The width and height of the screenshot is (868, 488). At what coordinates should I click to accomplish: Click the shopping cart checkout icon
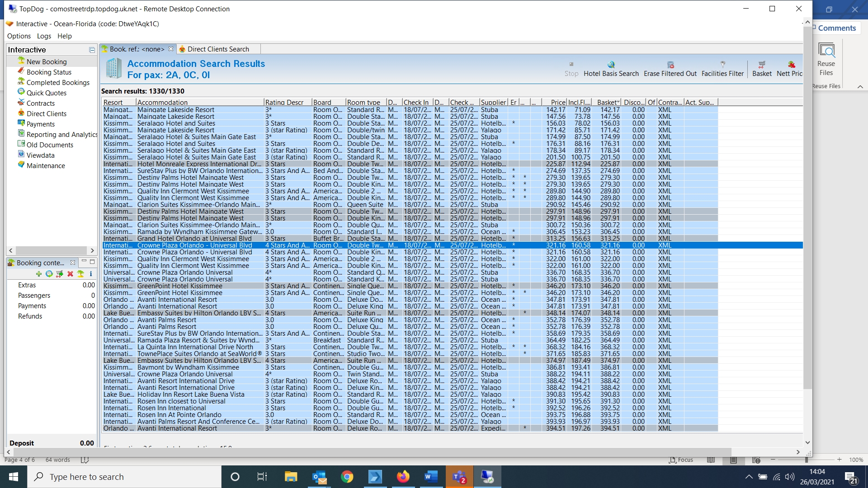pos(59,274)
